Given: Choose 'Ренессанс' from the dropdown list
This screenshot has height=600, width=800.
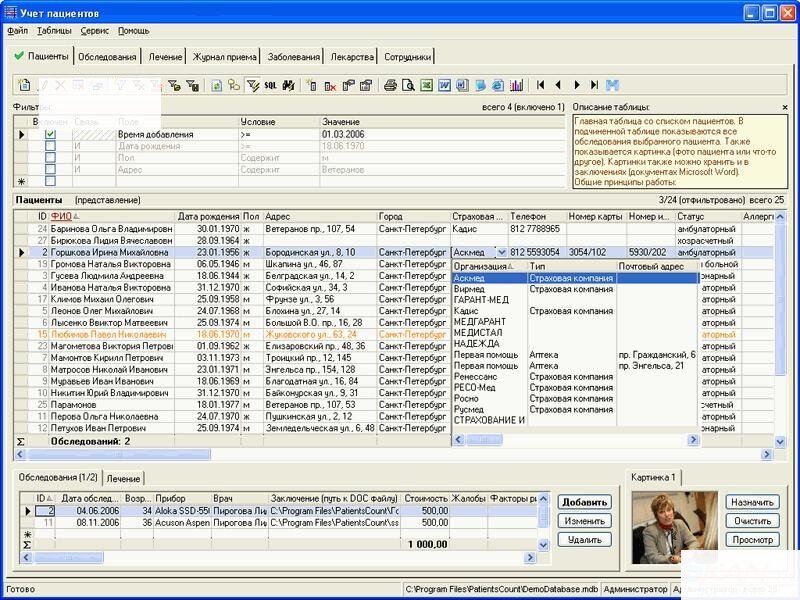Looking at the screenshot, I should 475,377.
